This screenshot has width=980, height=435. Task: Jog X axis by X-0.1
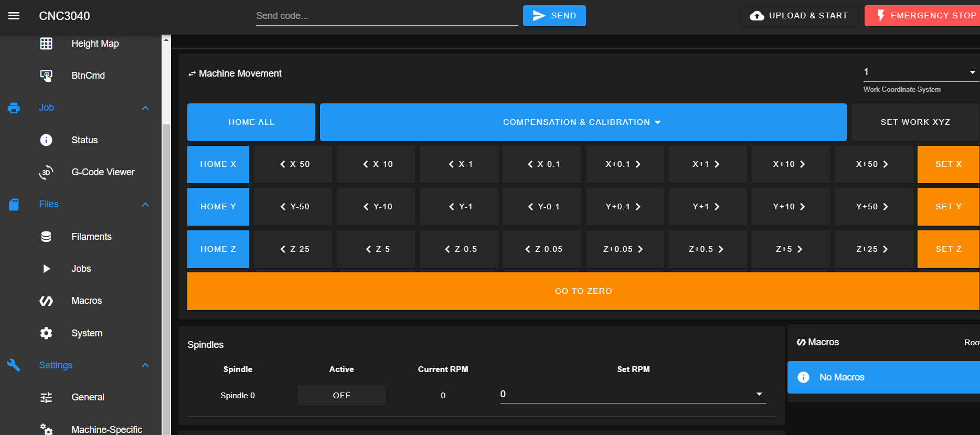coord(542,164)
